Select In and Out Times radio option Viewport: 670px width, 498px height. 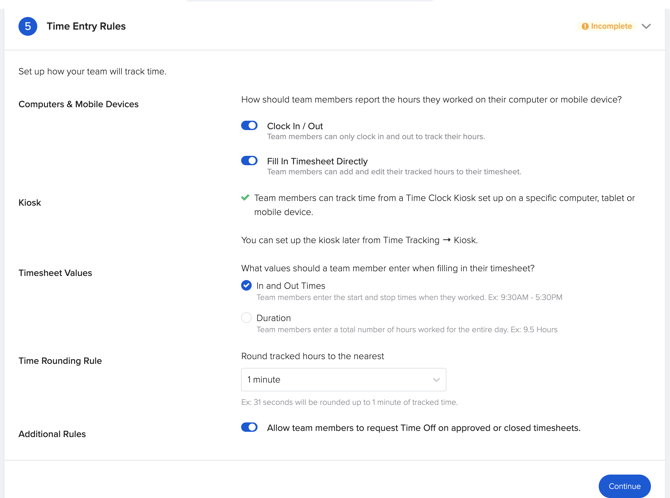pos(246,285)
